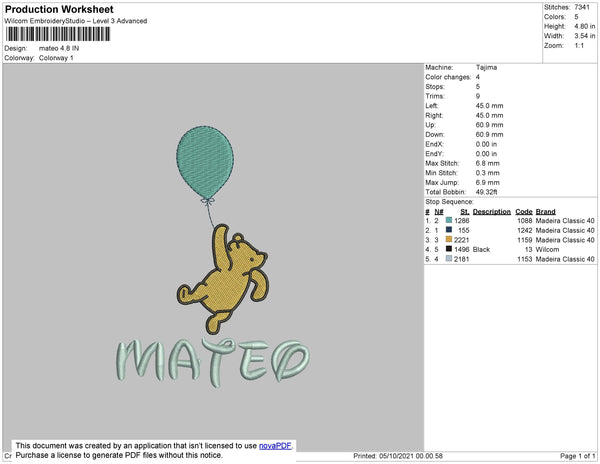Image resolution: width=600 pixels, height=464 pixels.
Task: Click the Left value '45.0 mm'
Action: [x=489, y=106]
